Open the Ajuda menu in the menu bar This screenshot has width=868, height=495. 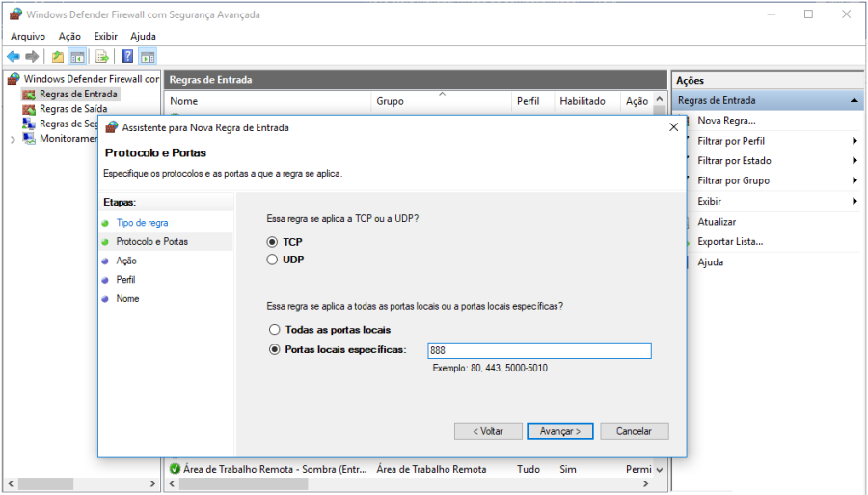[x=143, y=36]
